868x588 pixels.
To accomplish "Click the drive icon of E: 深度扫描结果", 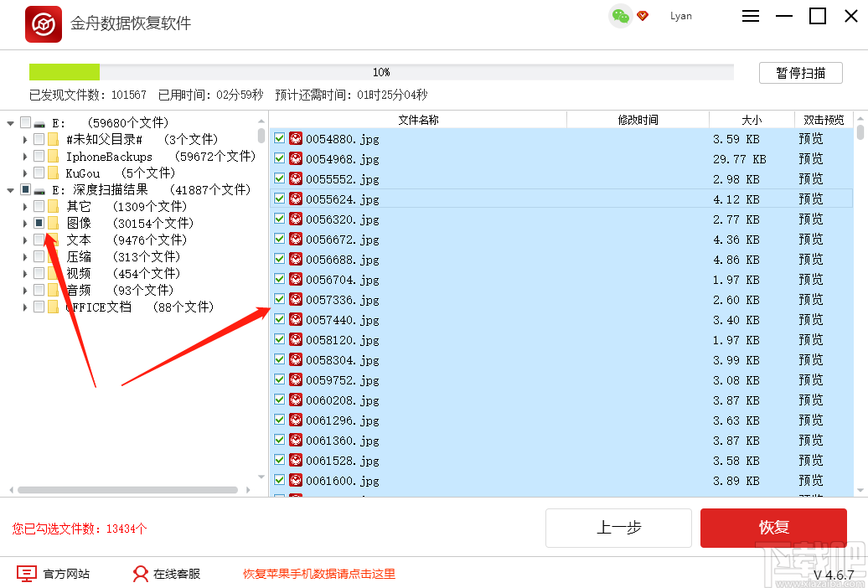I will coord(39,190).
